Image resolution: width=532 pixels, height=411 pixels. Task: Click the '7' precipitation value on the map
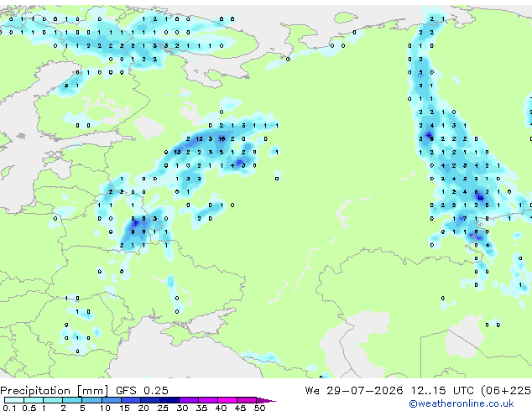point(465,218)
